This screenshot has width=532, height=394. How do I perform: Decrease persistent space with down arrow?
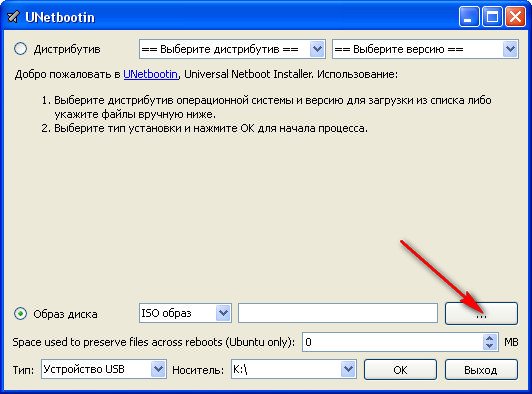pos(489,346)
